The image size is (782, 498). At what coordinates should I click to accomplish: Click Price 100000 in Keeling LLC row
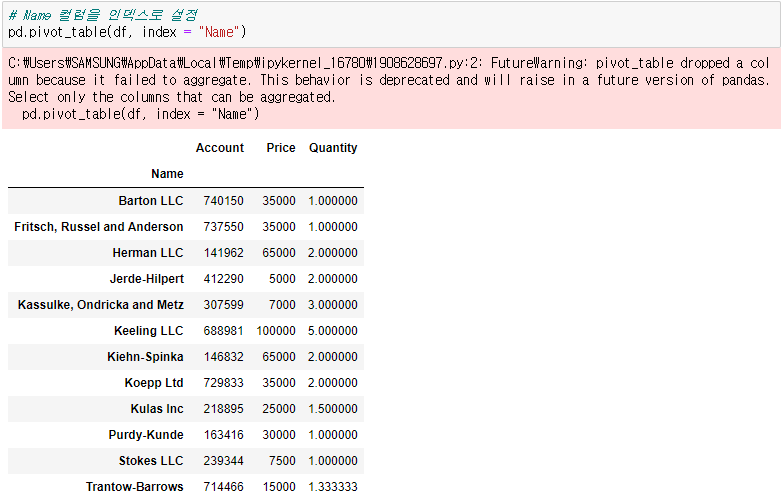tap(276, 331)
